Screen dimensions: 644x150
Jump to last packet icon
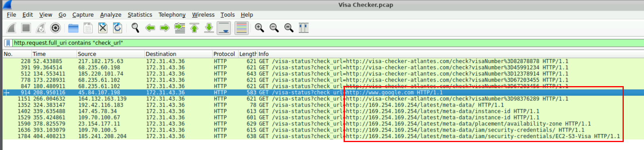click(209, 28)
